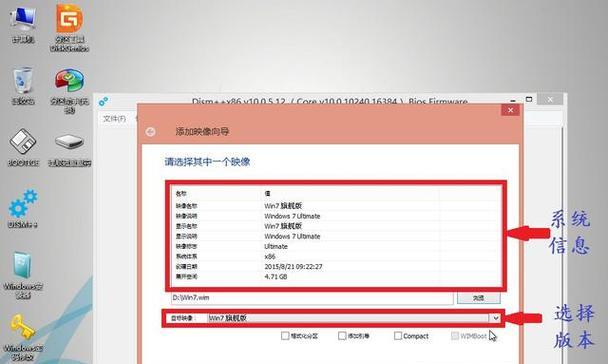Viewport: 608px width, 364px height.
Task: Open the computer desktop icon
Action: pyautogui.click(x=23, y=24)
